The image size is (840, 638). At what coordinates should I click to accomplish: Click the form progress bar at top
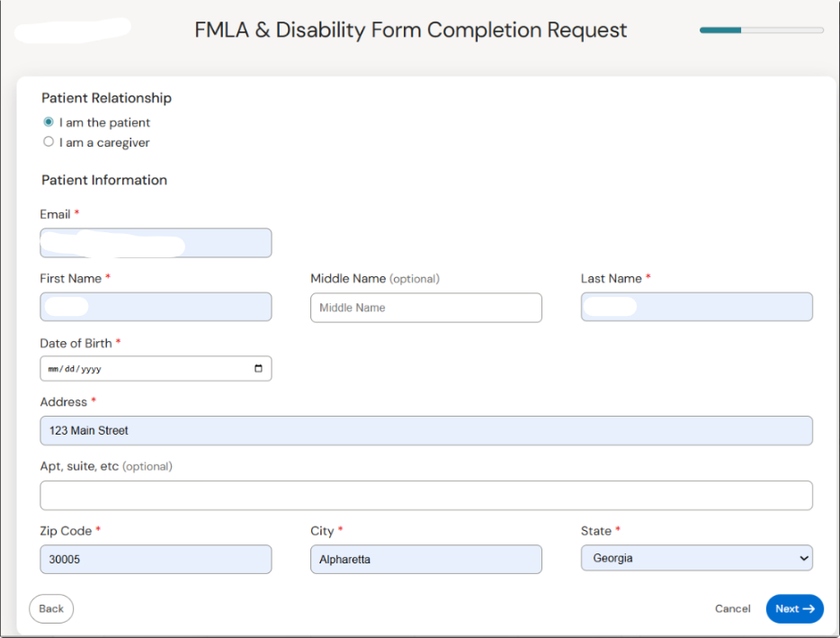pyautogui.click(x=761, y=31)
